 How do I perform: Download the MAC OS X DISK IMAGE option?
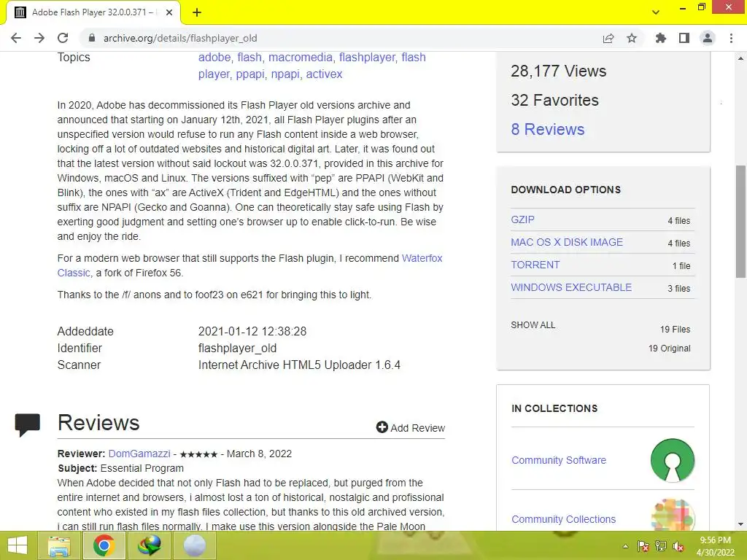[566, 242]
